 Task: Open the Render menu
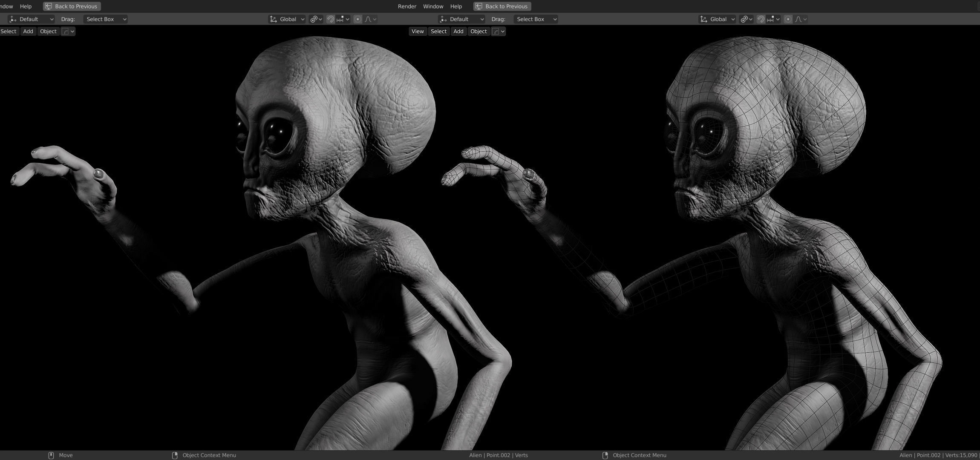(407, 6)
